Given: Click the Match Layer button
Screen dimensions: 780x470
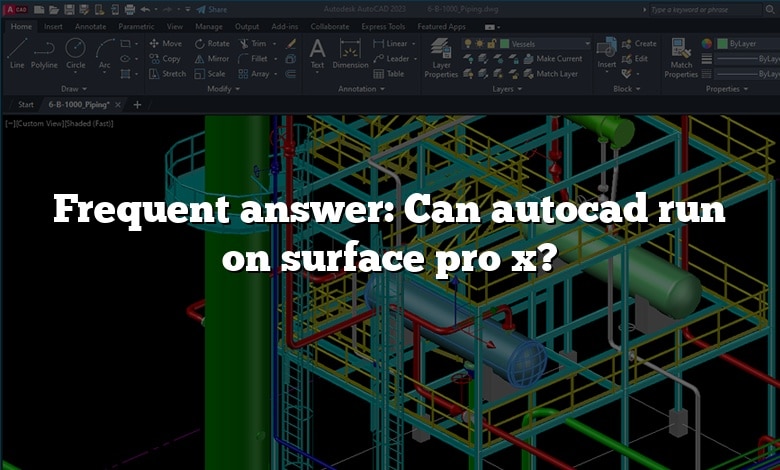Looking at the screenshot, I should point(551,74).
